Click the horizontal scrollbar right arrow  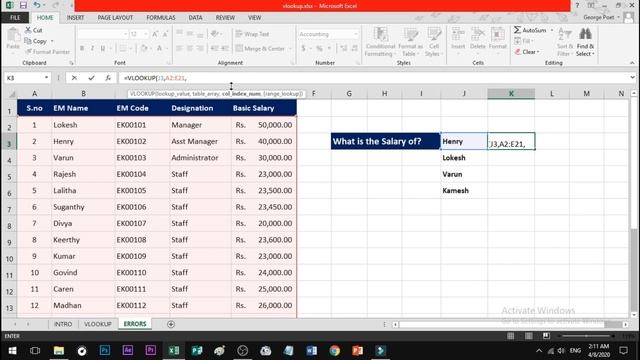tap(625, 324)
